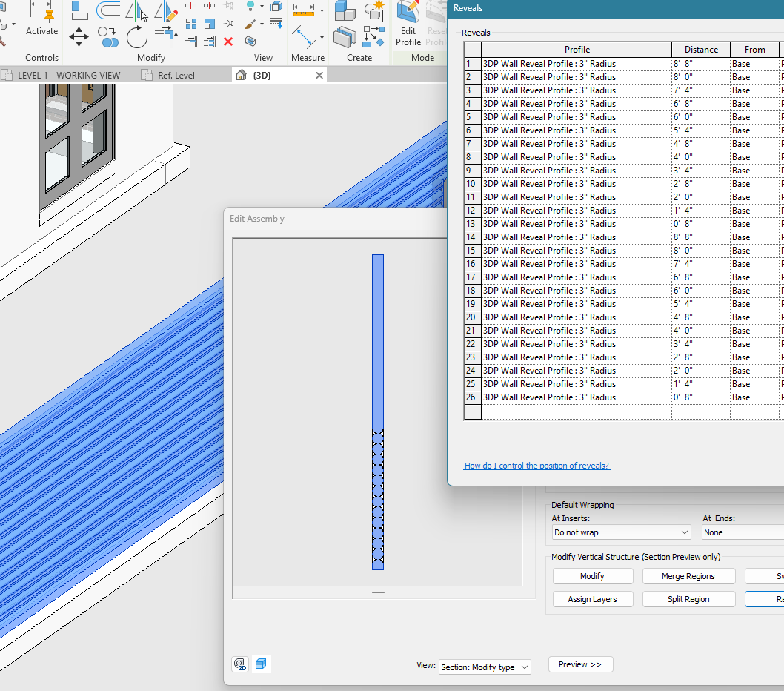Viewport: 784px width, 691px height.
Task: Click the Create Parts icon
Action: coord(345,37)
